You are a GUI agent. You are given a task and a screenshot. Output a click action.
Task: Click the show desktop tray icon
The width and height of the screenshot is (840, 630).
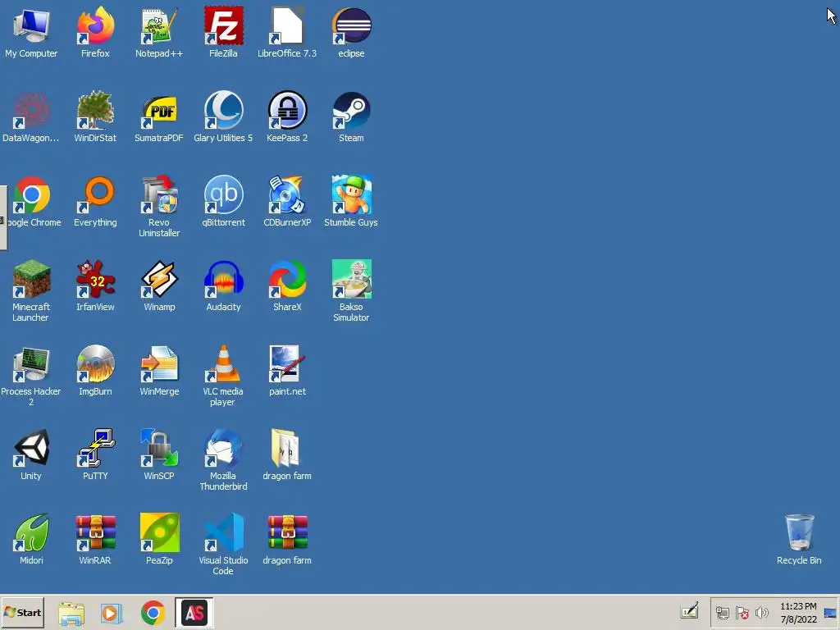(830, 612)
